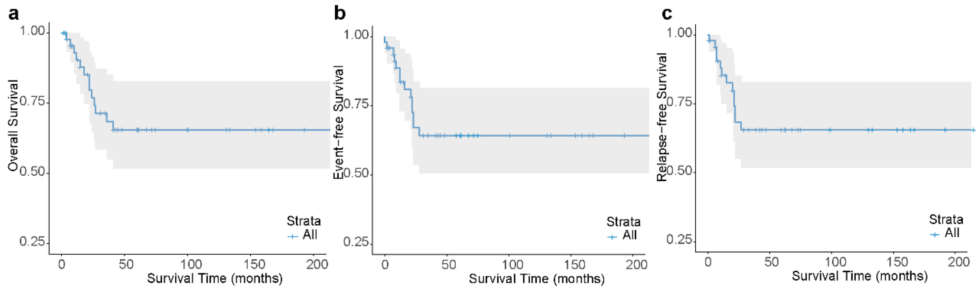The height and width of the screenshot is (289, 980).
Task: Click the blue legend marker in panel a
Action: [x=293, y=237]
